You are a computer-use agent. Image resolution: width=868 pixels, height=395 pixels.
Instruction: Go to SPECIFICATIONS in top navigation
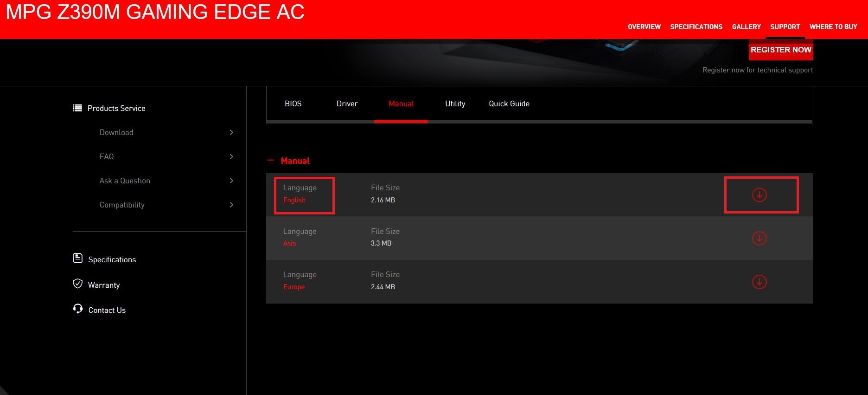click(696, 27)
